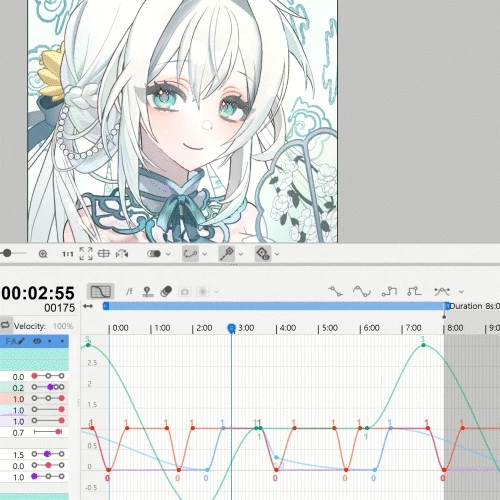Click the Duration 8s label
The height and width of the screenshot is (500, 500).
[x=475, y=306]
